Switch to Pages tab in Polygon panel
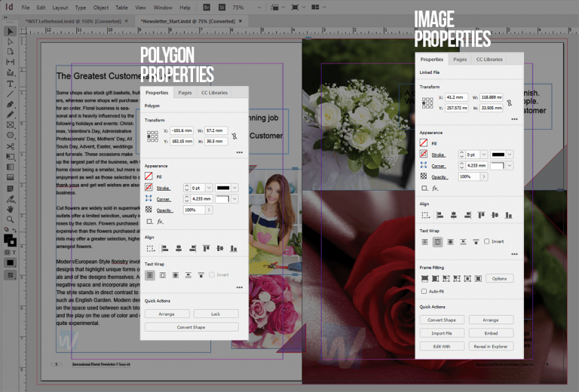This screenshot has width=579, height=392. [x=185, y=93]
